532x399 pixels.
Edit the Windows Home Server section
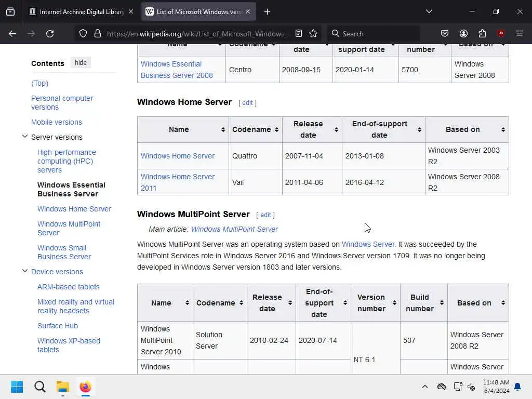click(247, 103)
